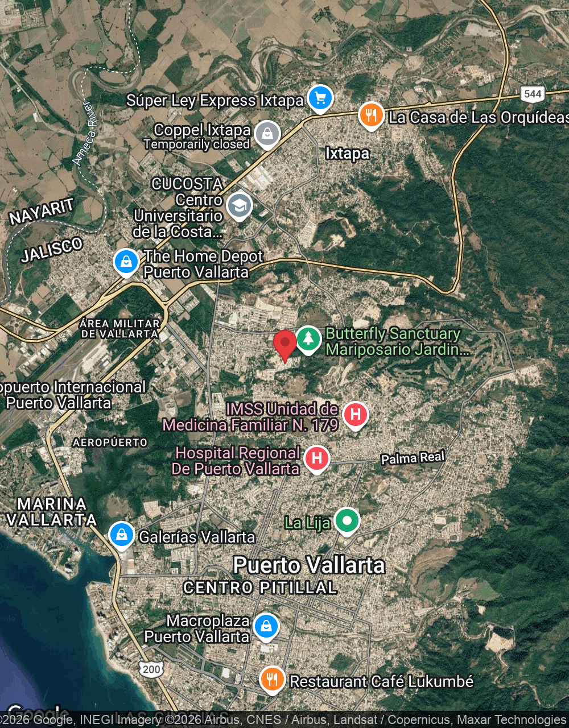
Task: Click the Palma Real label
Action: (413, 458)
